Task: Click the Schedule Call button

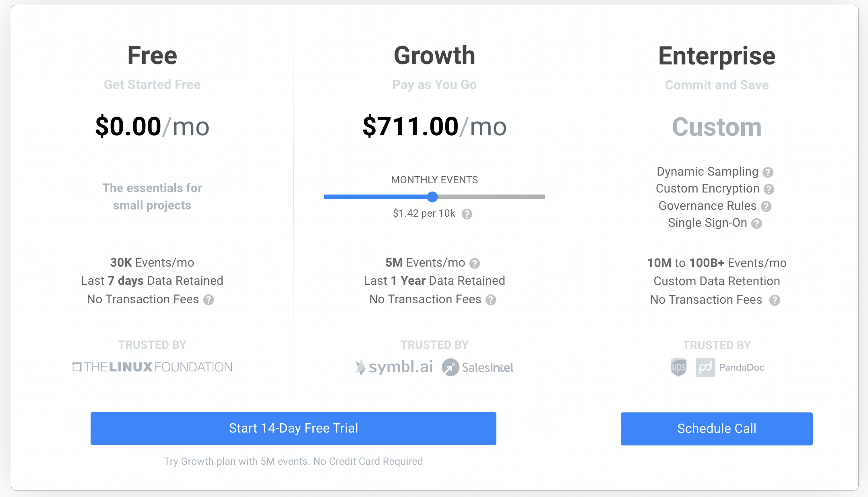Action: tap(717, 429)
